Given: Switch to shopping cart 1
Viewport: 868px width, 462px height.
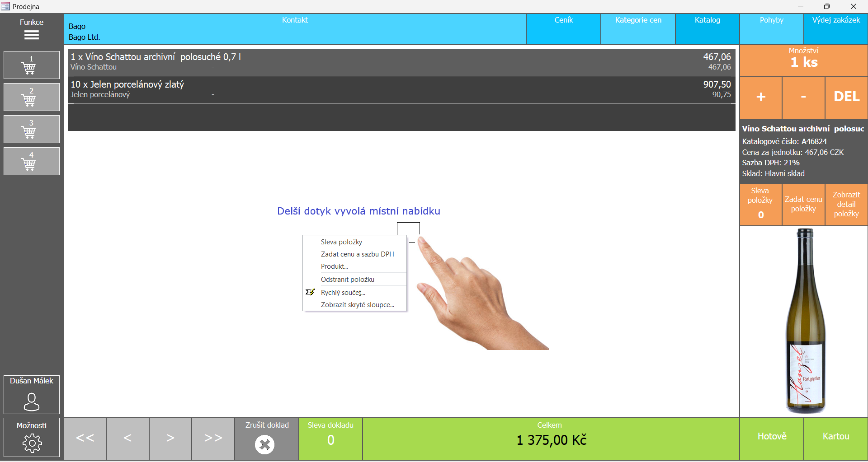Looking at the screenshot, I should point(32,65).
